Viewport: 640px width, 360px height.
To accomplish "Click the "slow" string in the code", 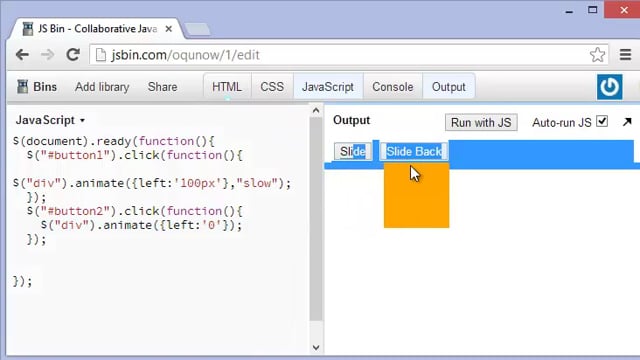I will tap(257, 183).
